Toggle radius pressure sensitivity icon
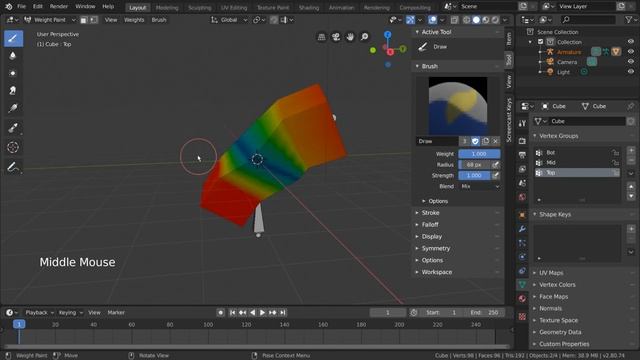 [x=496, y=164]
